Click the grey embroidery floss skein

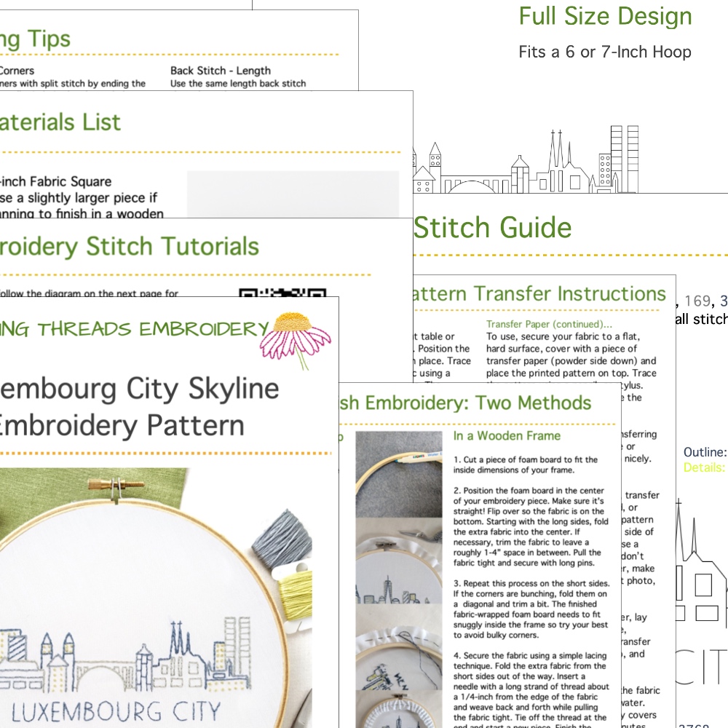coord(282,539)
